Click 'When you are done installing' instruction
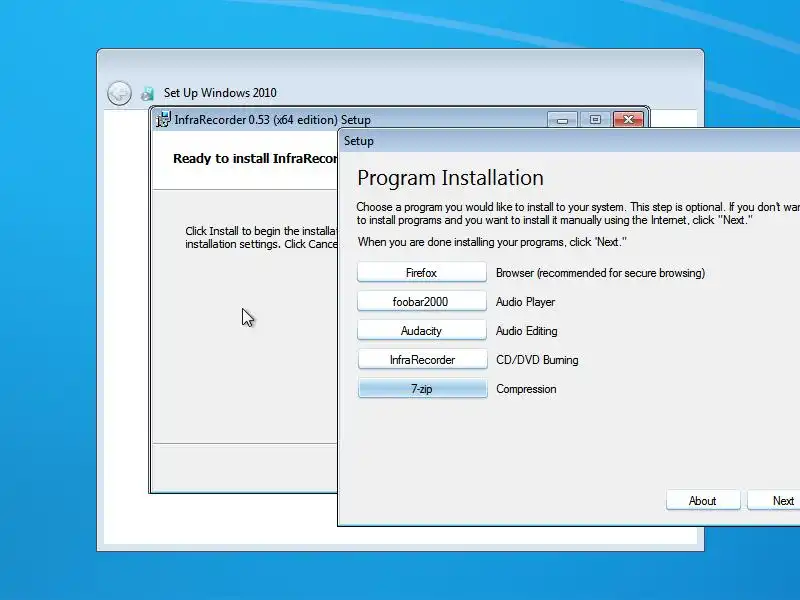Viewport: 800px width, 600px height. [x=492, y=242]
